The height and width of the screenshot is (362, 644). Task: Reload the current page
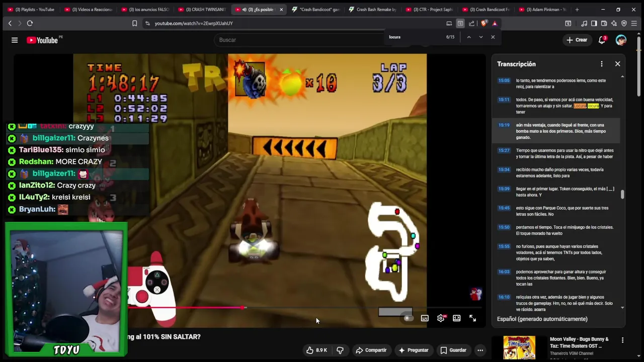(30, 23)
